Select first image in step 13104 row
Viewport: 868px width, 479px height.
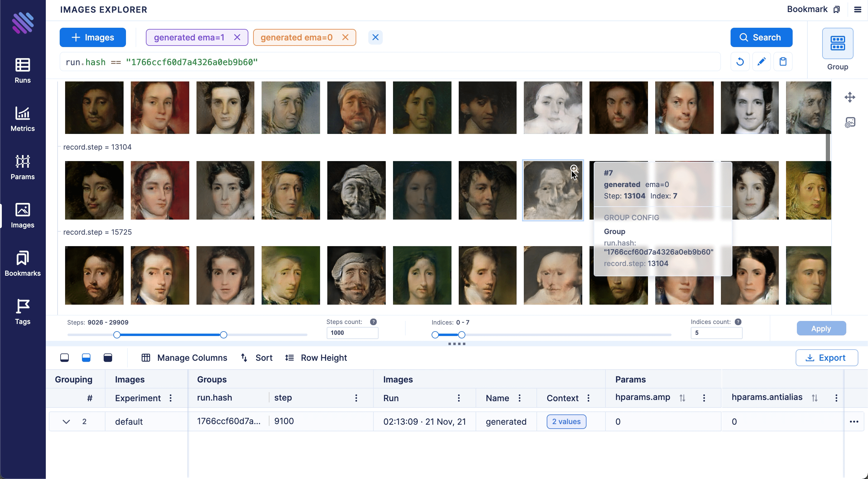pyautogui.click(x=94, y=190)
